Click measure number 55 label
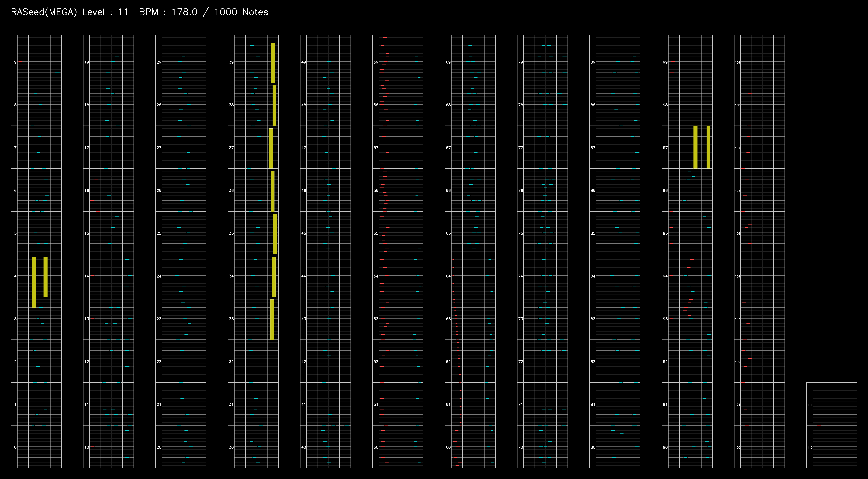868x479 pixels. pos(376,233)
